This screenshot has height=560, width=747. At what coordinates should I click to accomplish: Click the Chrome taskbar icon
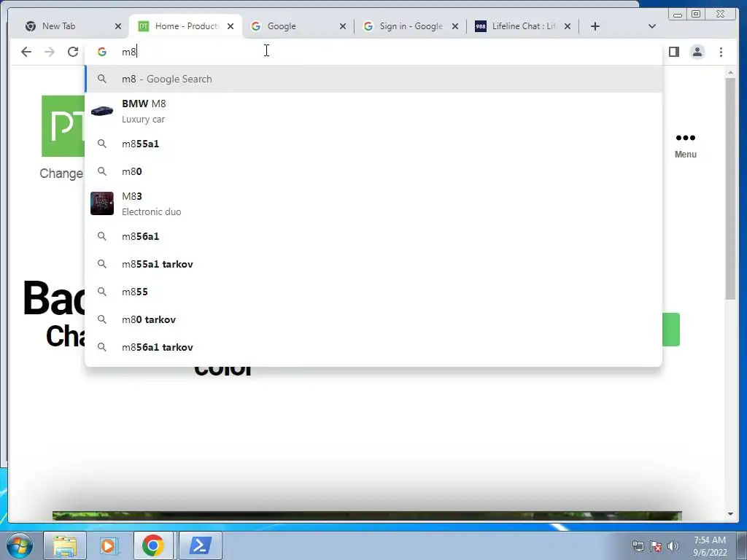coord(153,545)
